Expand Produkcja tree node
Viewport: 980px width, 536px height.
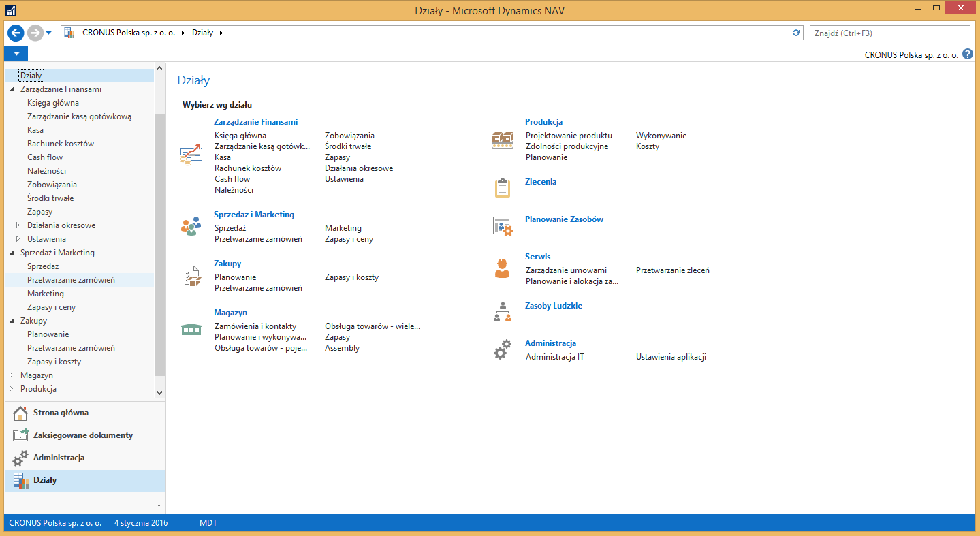[x=12, y=389]
